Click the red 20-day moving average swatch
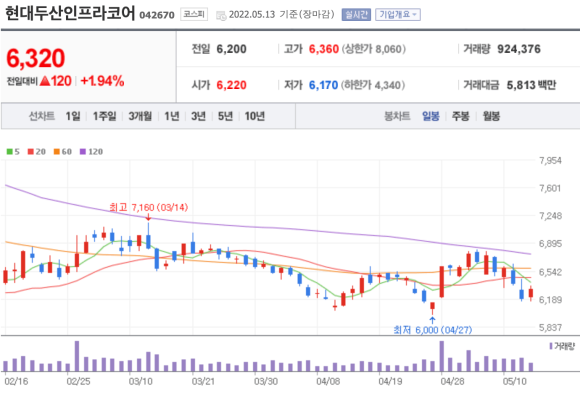Screen dimensions: 580x393 tap(31, 151)
